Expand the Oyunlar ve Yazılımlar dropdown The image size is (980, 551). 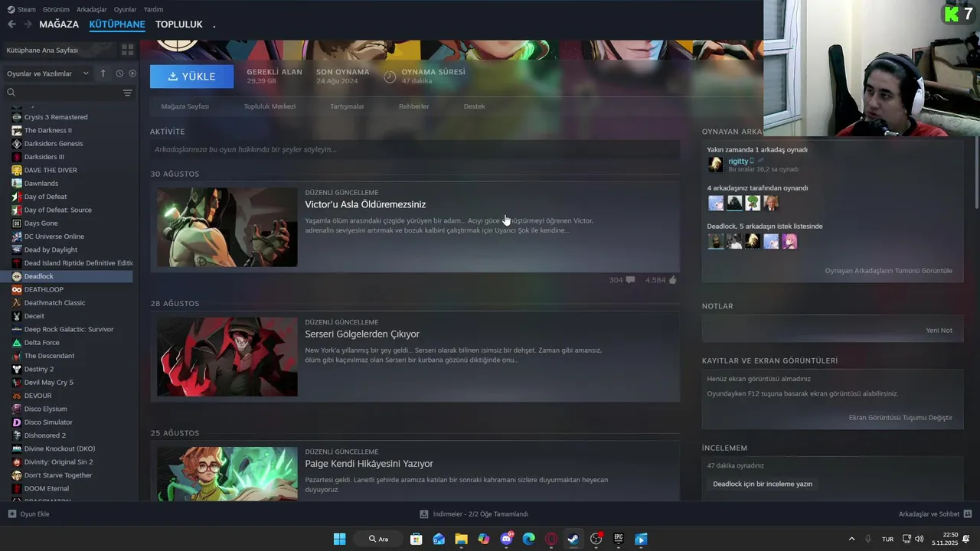(47, 73)
